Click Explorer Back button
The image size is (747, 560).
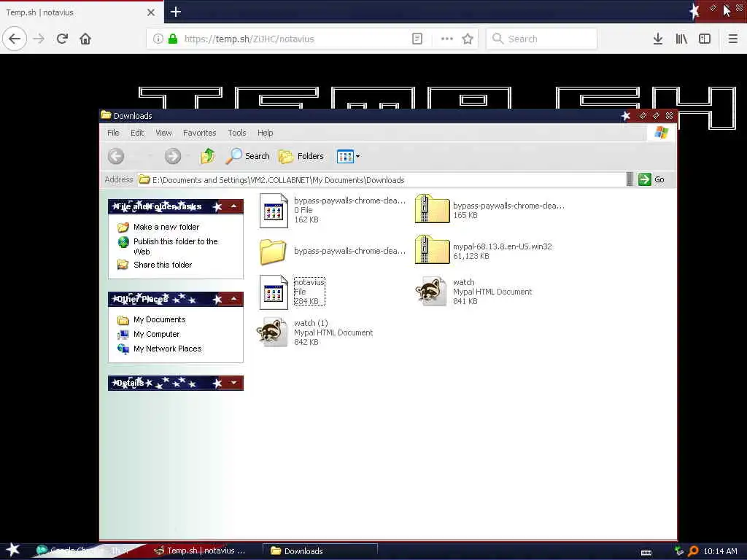[116, 156]
